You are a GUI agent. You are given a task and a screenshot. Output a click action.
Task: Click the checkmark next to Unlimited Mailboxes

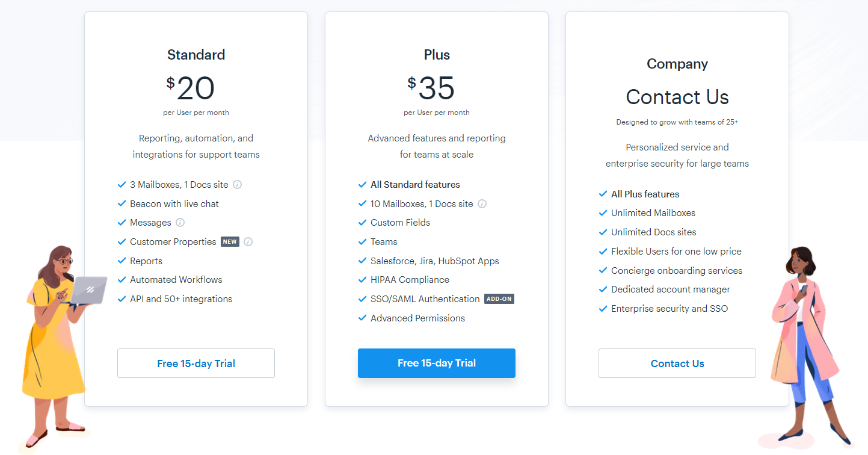coord(603,213)
